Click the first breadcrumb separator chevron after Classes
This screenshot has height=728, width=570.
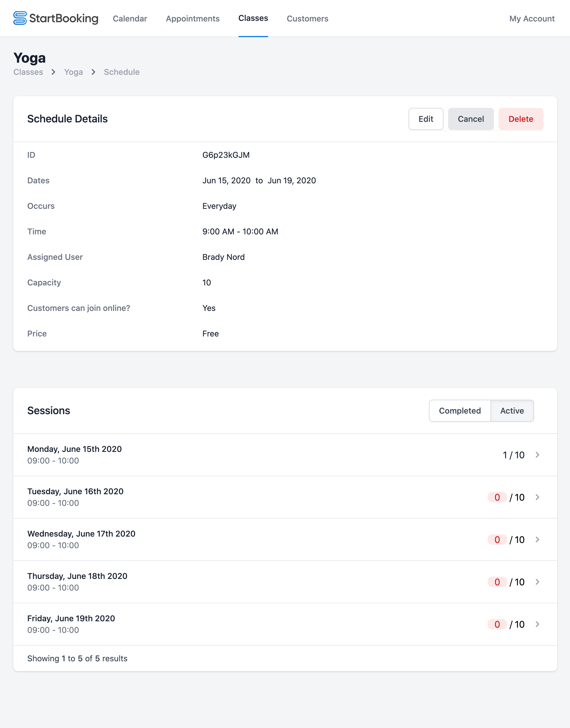[x=53, y=72]
